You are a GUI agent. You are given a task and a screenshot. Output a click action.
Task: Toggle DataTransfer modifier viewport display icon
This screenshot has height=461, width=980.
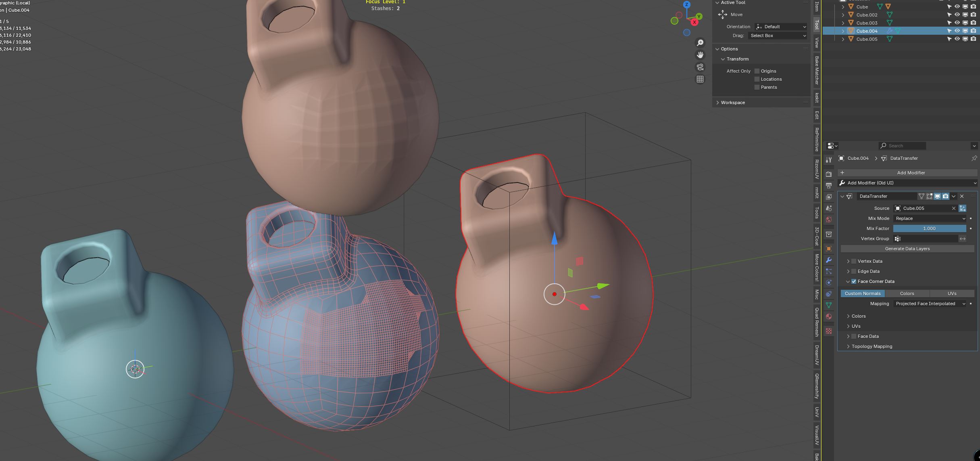coord(938,196)
